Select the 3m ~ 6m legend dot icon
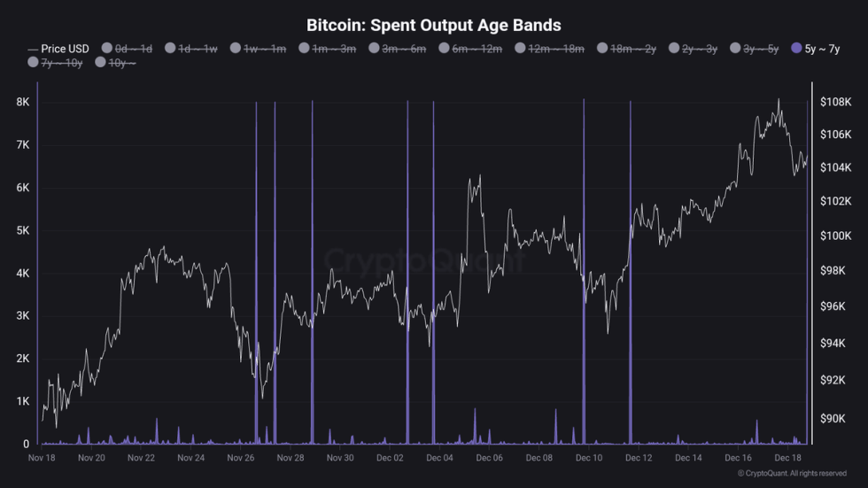The height and width of the screenshot is (488, 868). pyautogui.click(x=375, y=49)
